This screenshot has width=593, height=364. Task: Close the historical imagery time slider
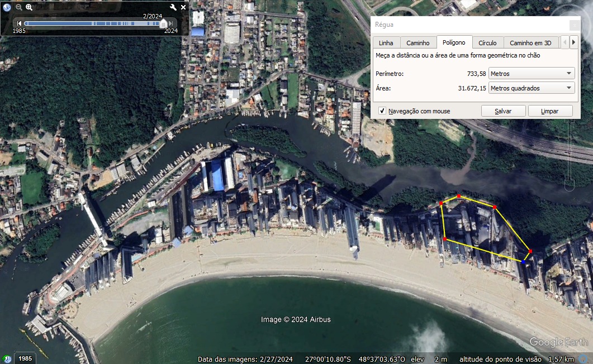coord(183,7)
